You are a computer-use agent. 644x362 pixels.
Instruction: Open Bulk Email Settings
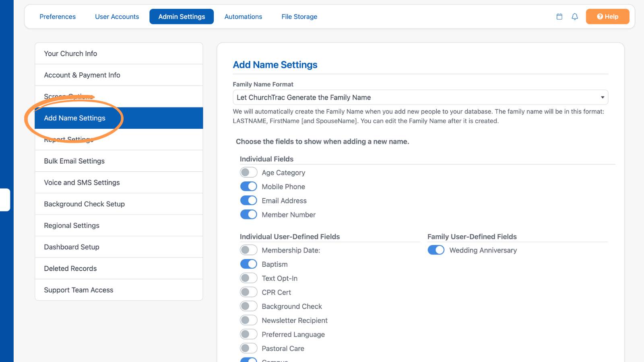click(119, 161)
